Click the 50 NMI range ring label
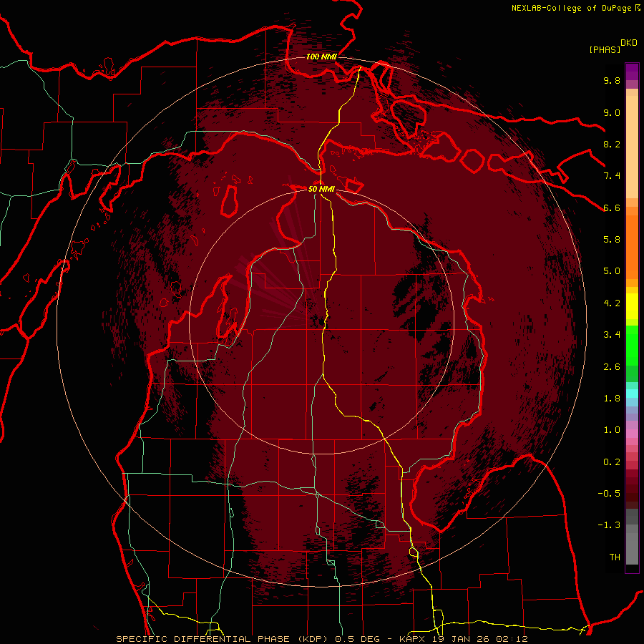 pos(321,189)
